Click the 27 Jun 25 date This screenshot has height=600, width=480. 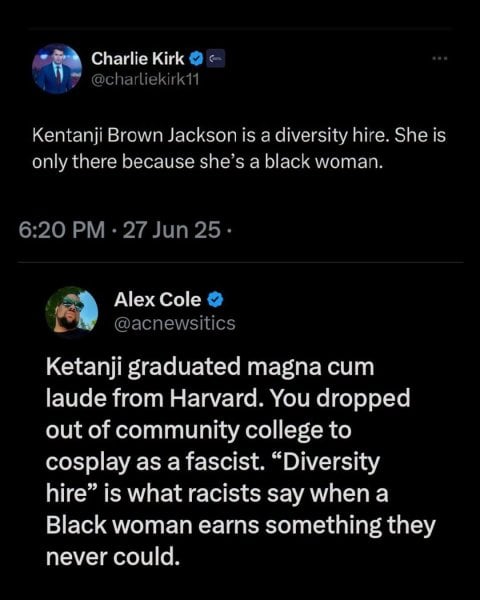(172, 230)
